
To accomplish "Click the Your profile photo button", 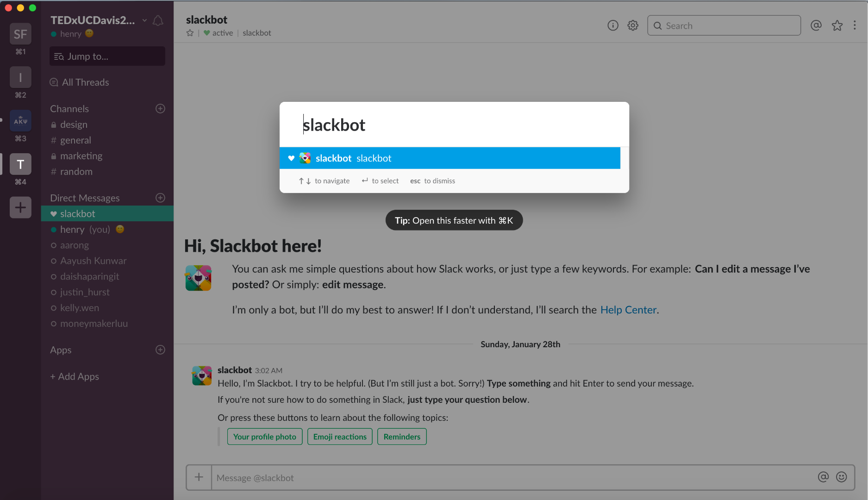I will point(264,437).
